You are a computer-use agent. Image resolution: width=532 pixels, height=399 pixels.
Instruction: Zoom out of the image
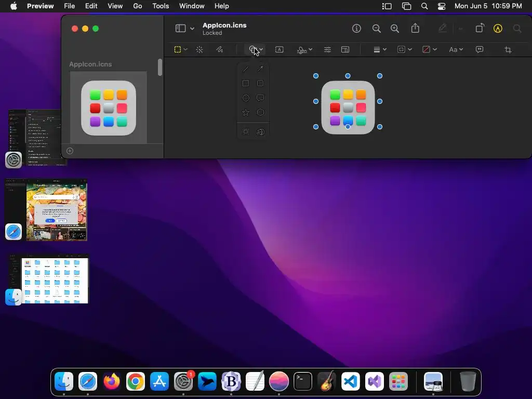point(376,29)
